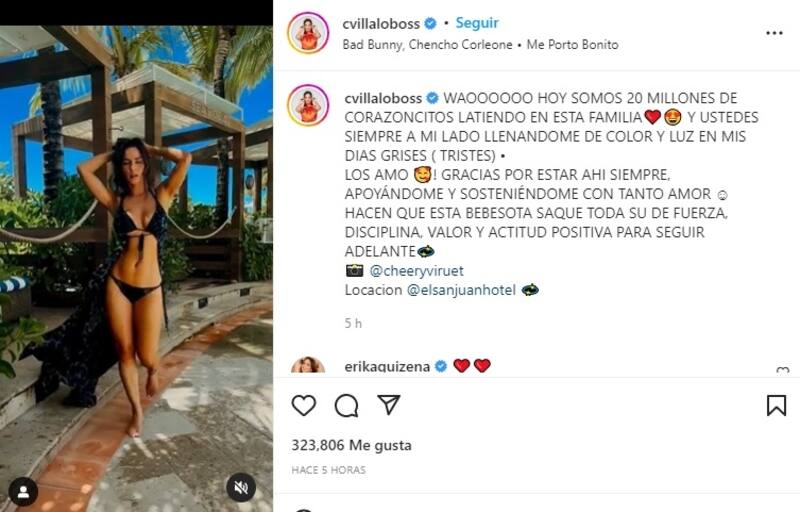Open erikaquizena's comment avatar

pyautogui.click(x=308, y=365)
